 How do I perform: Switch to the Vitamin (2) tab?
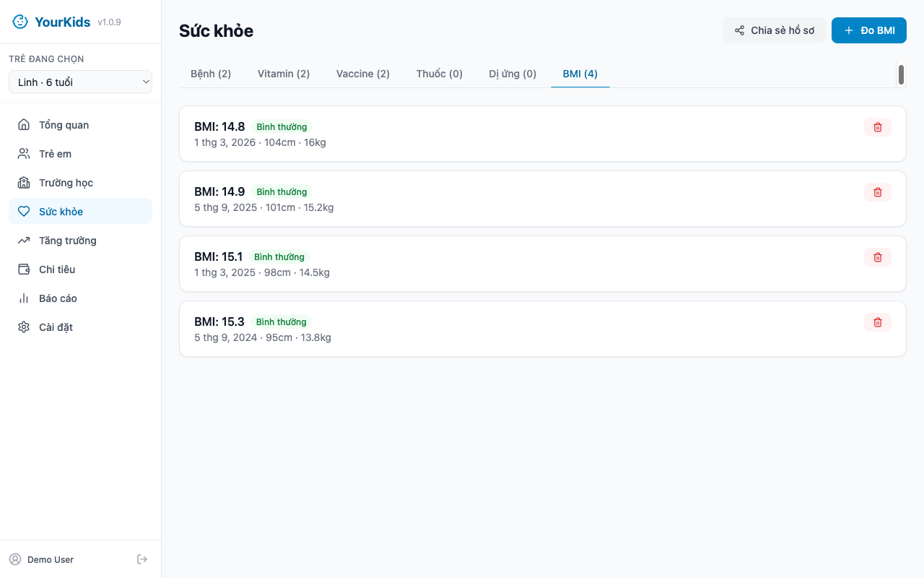(284, 74)
